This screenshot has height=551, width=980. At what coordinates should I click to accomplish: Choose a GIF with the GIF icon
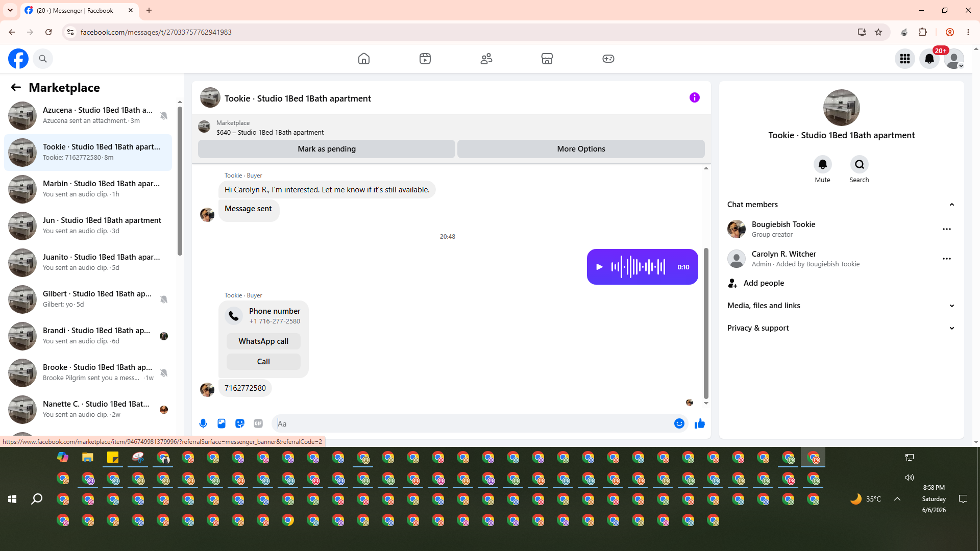258,423
